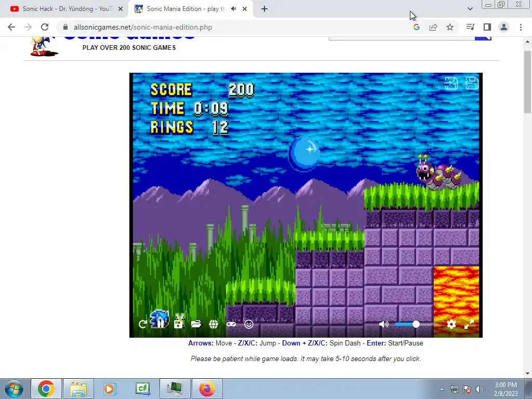Click the page scrollbar down arrow

coord(528,374)
